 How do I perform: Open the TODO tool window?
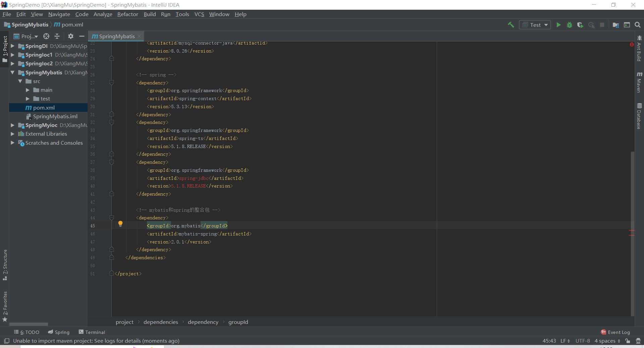(26, 332)
